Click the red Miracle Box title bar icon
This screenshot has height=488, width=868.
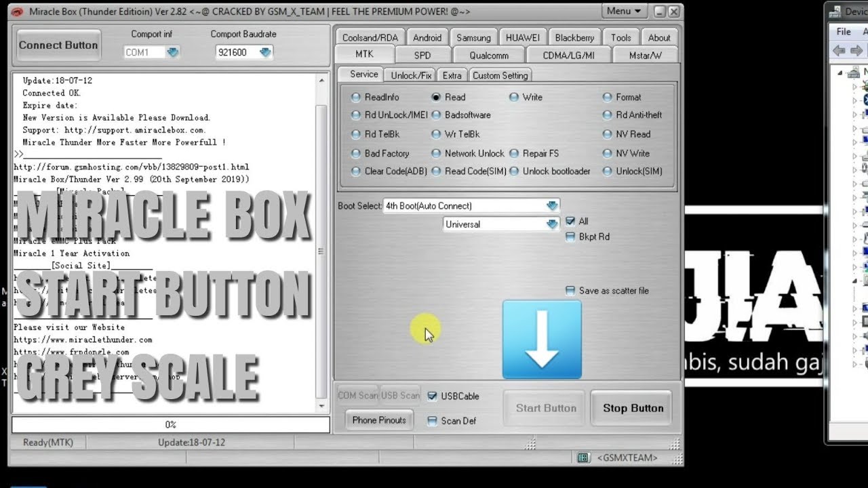17,12
